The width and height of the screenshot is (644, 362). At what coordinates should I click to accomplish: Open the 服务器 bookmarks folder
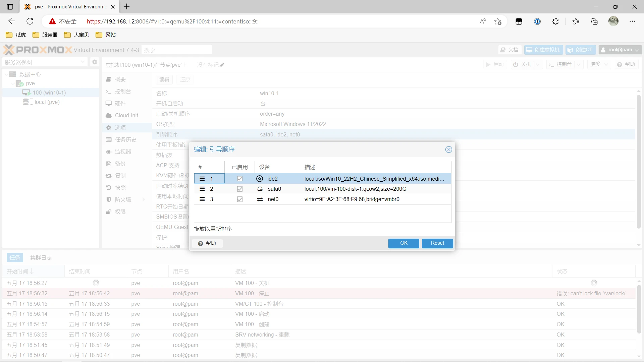(45, 35)
